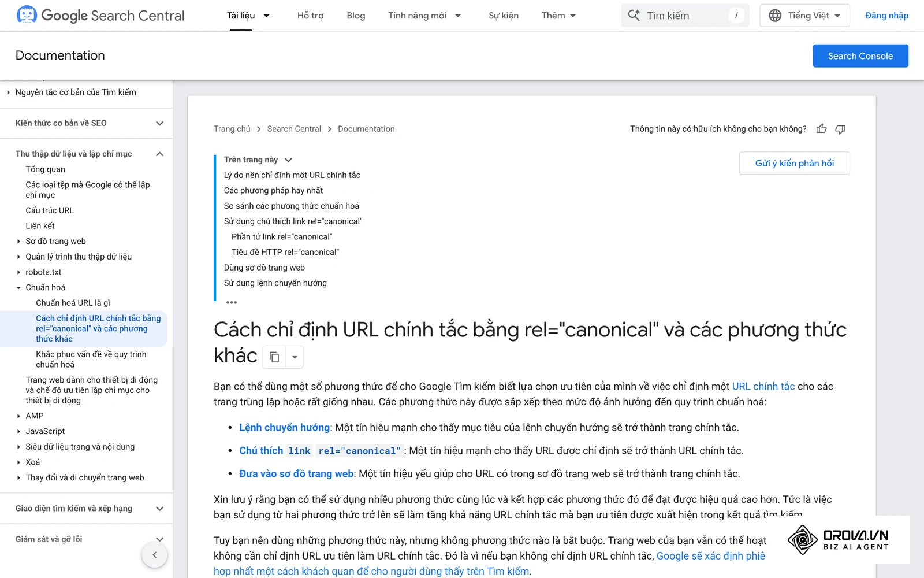Focus the Tìm kiếm search field

tap(685, 16)
